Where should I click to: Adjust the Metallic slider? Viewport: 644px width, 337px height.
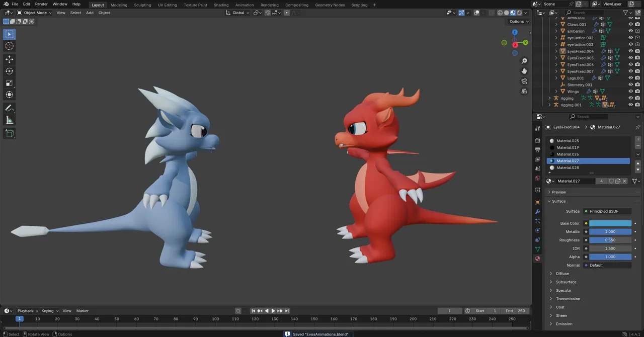tap(610, 232)
